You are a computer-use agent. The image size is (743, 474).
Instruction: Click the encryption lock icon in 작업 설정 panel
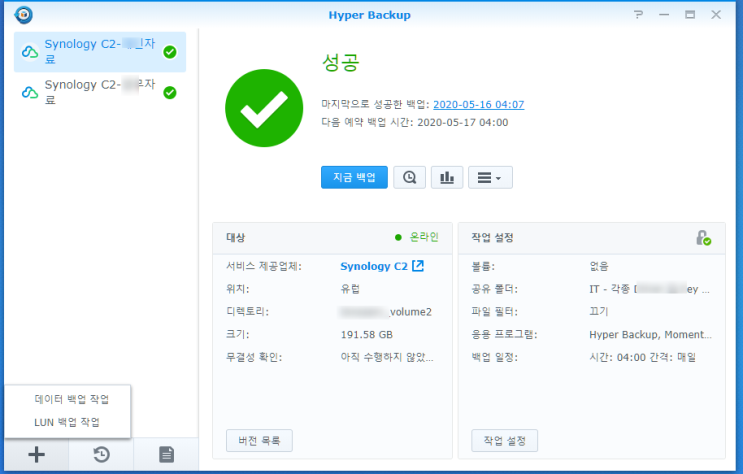pyautogui.click(x=703, y=237)
